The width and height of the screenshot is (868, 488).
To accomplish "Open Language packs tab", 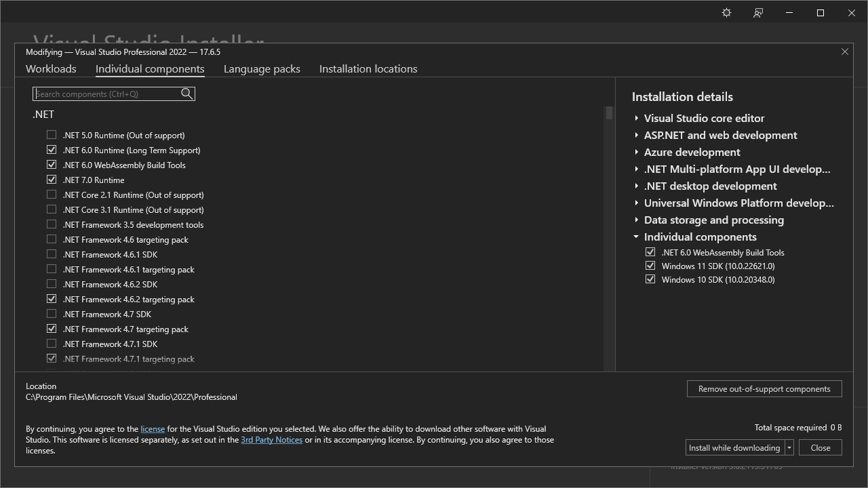I will point(262,68).
